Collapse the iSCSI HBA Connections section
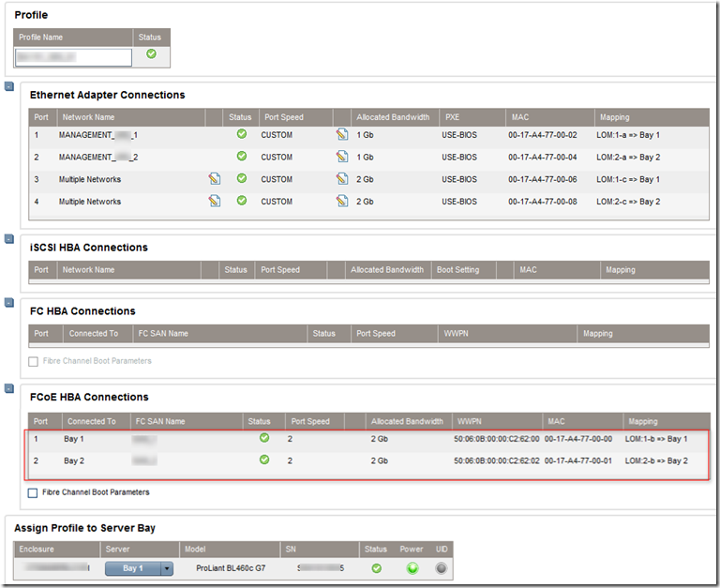The width and height of the screenshot is (720, 588). tap(9, 239)
